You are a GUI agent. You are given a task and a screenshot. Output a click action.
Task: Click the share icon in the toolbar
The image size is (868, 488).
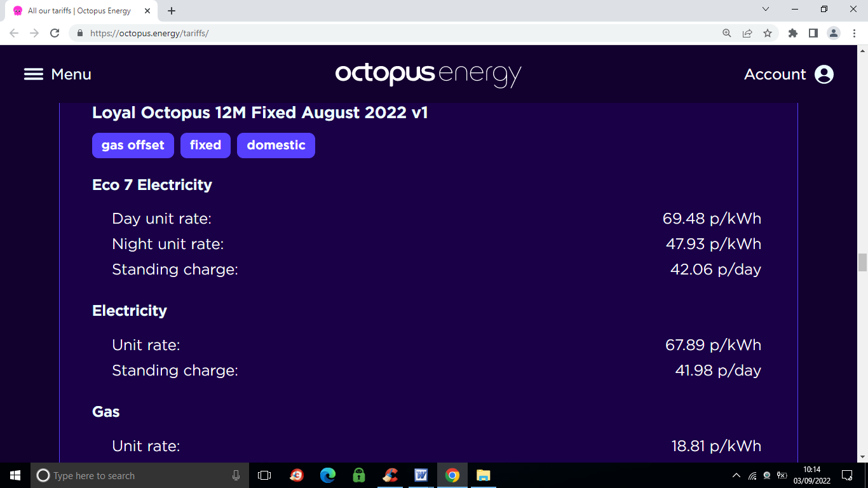point(748,33)
